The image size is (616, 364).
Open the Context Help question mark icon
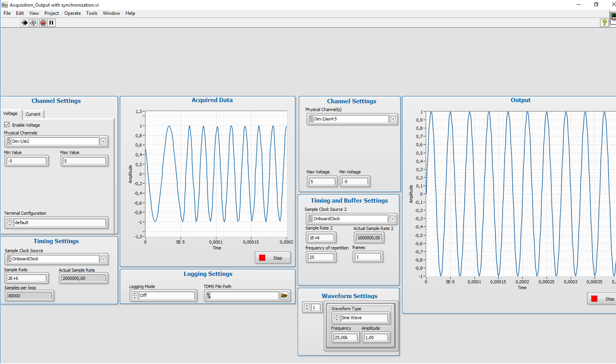604,23
